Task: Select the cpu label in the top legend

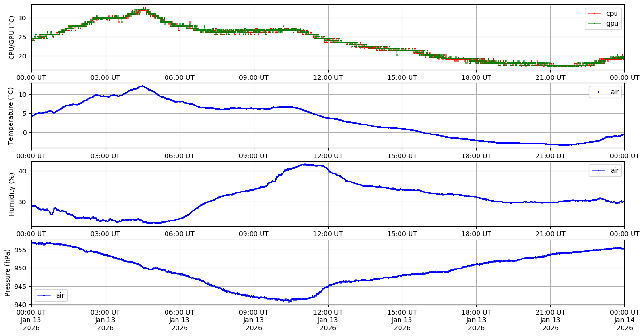Action: [x=612, y=14]
